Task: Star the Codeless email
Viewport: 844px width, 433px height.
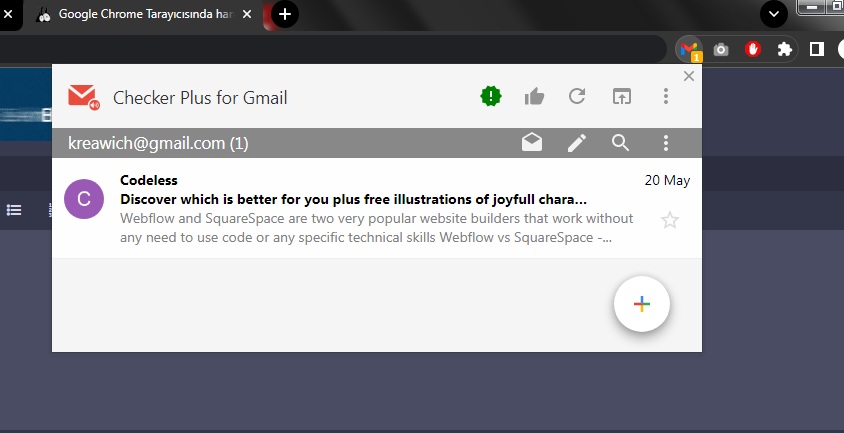Action: tap(670, 220)
